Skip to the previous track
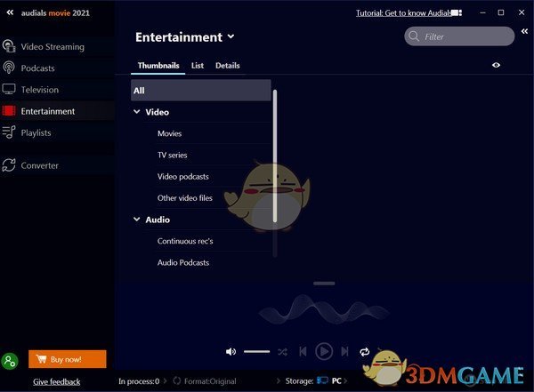The image size is (534, 392). pyautogui.click(x=303, y=351)
